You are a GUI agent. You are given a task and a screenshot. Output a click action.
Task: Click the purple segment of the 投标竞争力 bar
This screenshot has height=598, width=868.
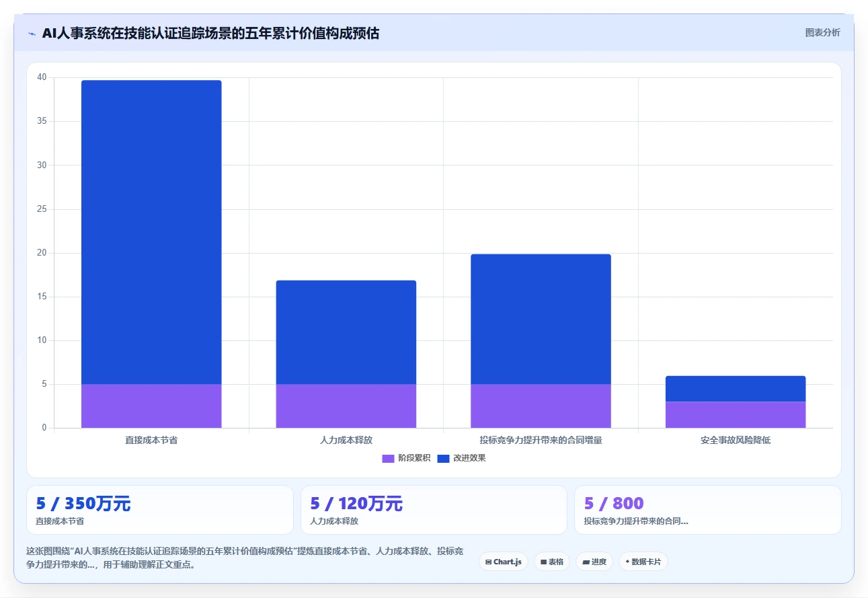click(x=541, y=406)
